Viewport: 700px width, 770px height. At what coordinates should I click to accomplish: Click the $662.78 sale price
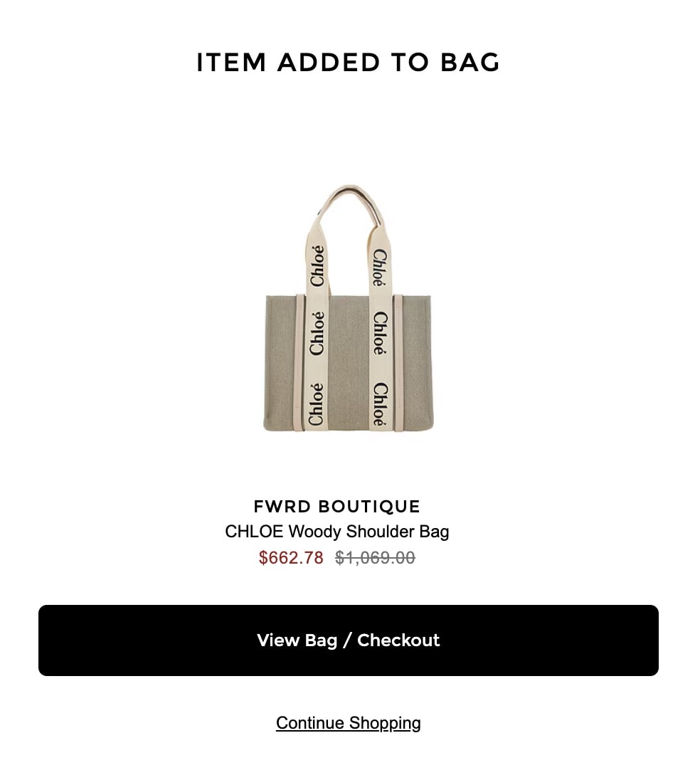point(291,557)
